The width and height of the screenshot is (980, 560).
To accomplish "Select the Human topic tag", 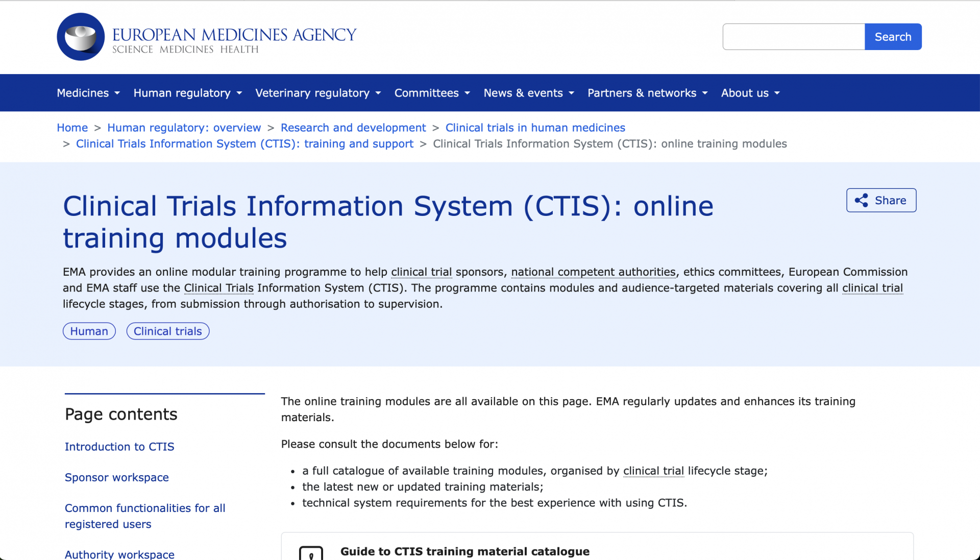I will [x=89, y=331].
